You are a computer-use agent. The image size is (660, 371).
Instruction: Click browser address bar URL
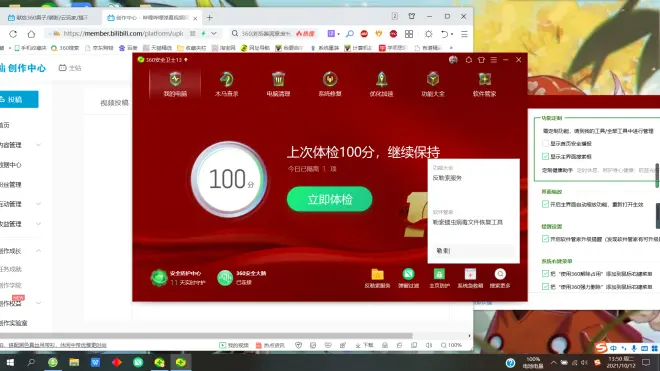(x=123, y=33)
